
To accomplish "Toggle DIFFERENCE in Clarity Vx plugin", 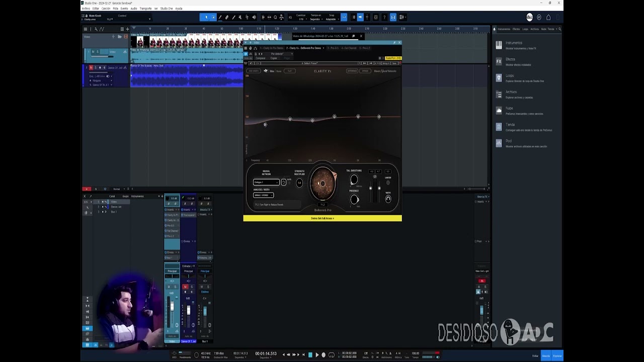I will [352, 71].
